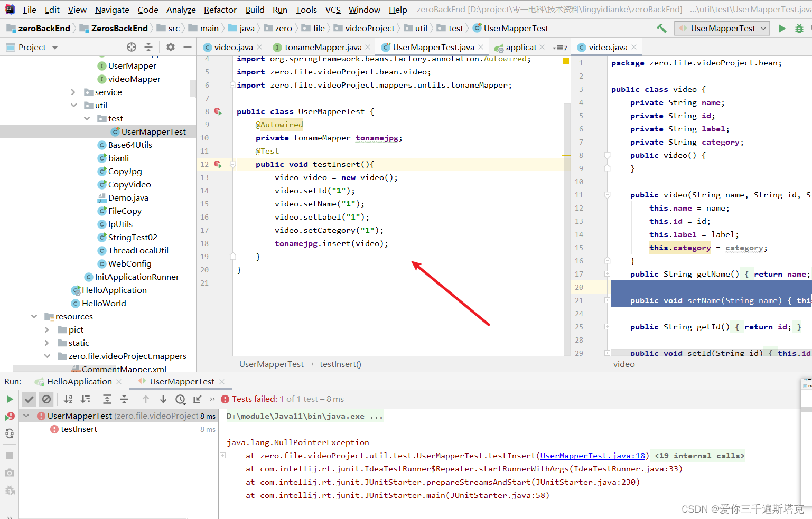This screenshot has height=519, width=812.
Task: Expand the pict folder under resources
Action: (x=46, y=329)
